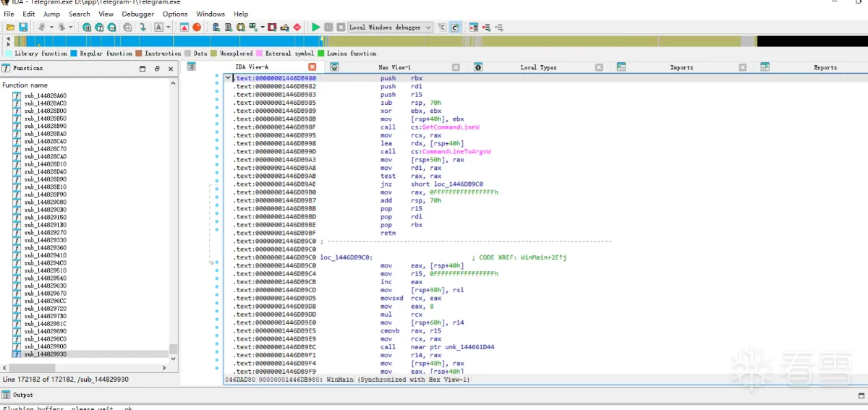Switch to the Hex View-1 tab

394,67
